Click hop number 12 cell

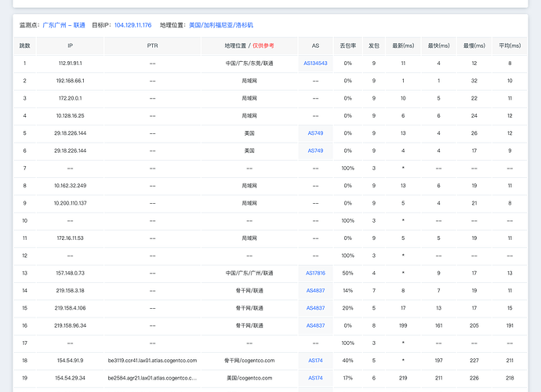pyautogui.click(x=24, y=256)
